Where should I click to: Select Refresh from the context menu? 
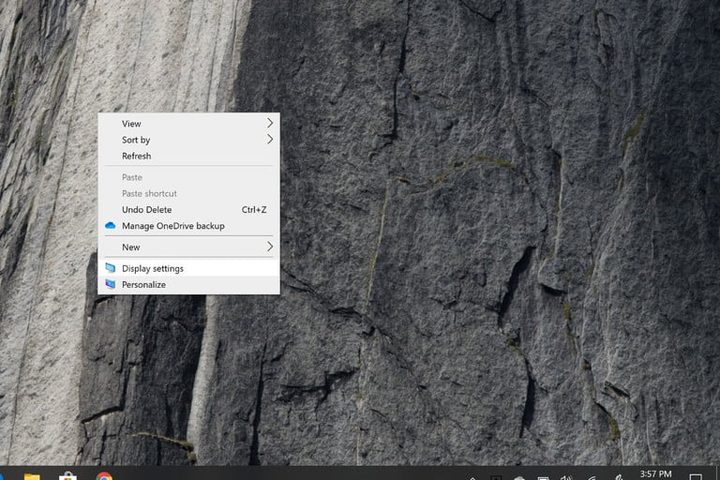tap(189, 156)
